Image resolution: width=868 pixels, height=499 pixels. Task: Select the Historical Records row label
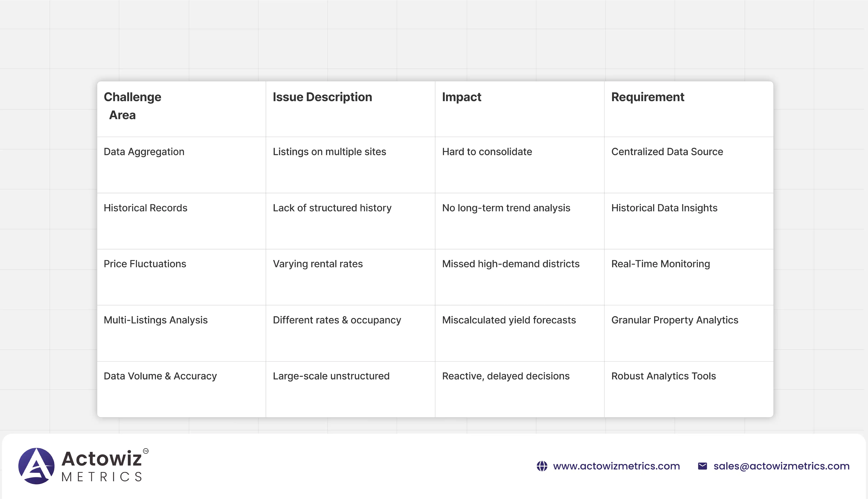(x=145, y=208)
